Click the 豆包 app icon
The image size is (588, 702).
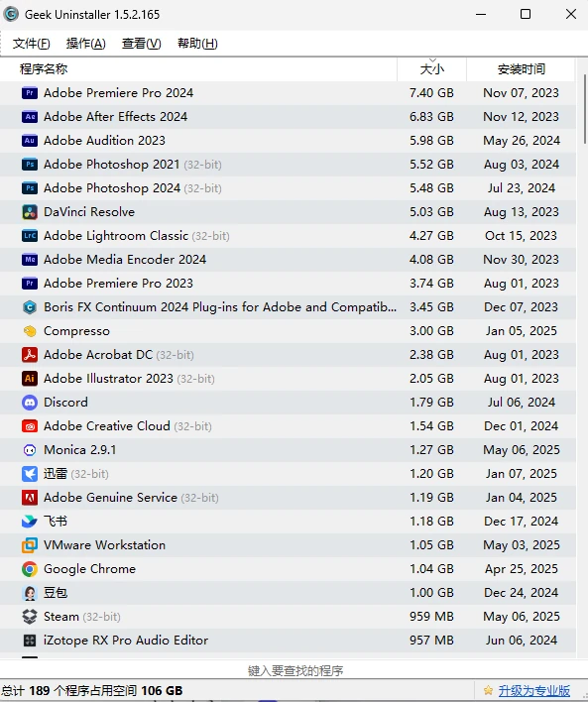[30, 593]
